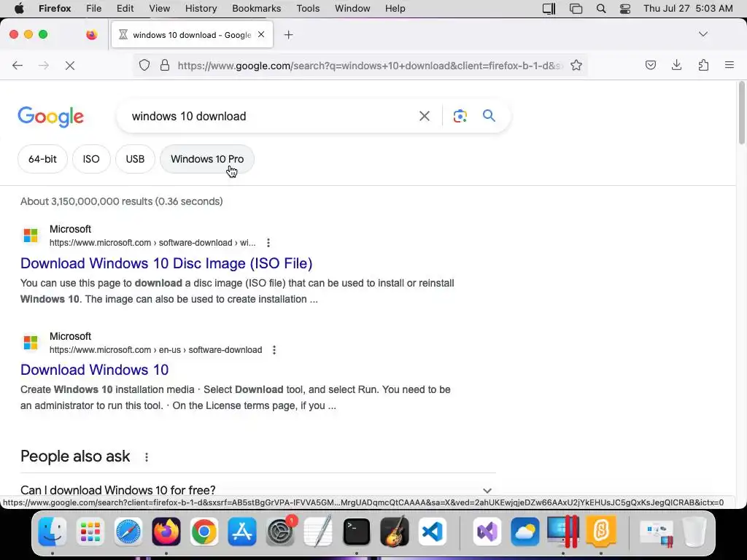Image resolution: width=747 pixels, height=560 pixels.
Task: Open the Bookmarks menu
Action: pos(256,9)
